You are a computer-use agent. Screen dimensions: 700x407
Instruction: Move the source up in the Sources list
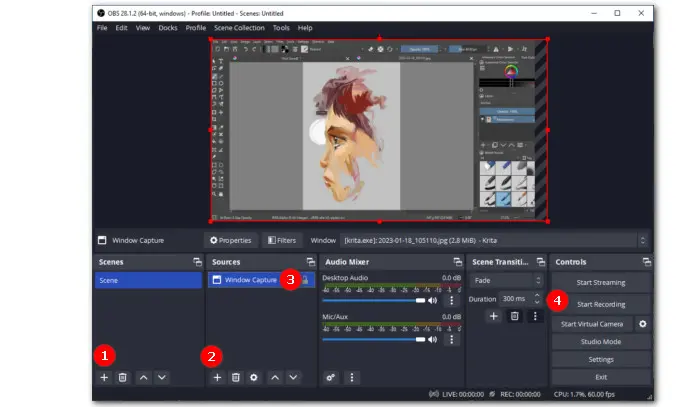(275, 378)
